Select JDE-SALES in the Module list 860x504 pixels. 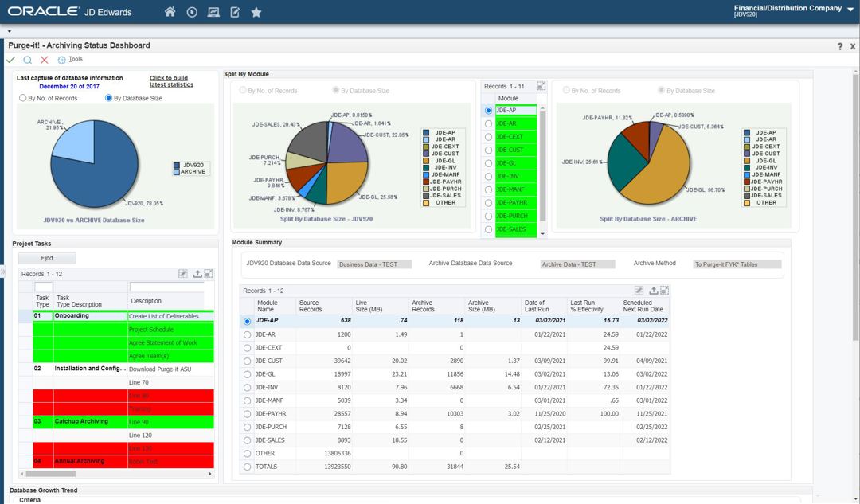(x=487, y=229)
